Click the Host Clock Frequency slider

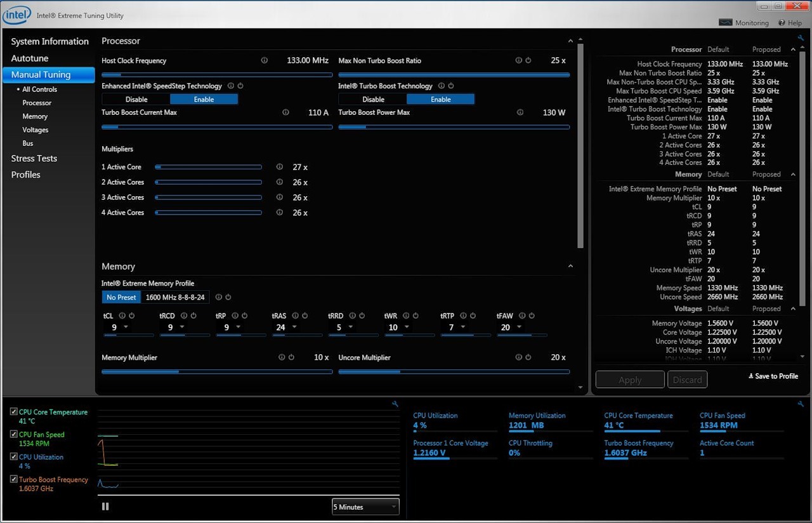tap(217, 74)
